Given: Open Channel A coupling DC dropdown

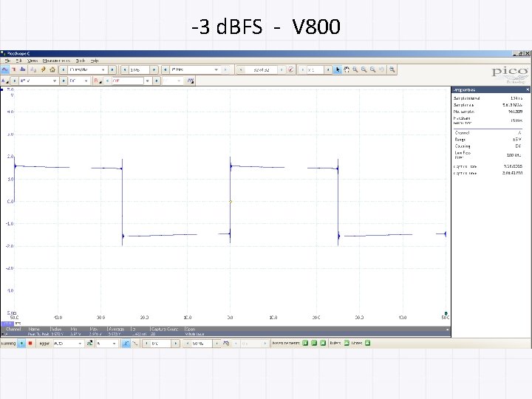Looking at the screenshot, I should click(79, 81).
